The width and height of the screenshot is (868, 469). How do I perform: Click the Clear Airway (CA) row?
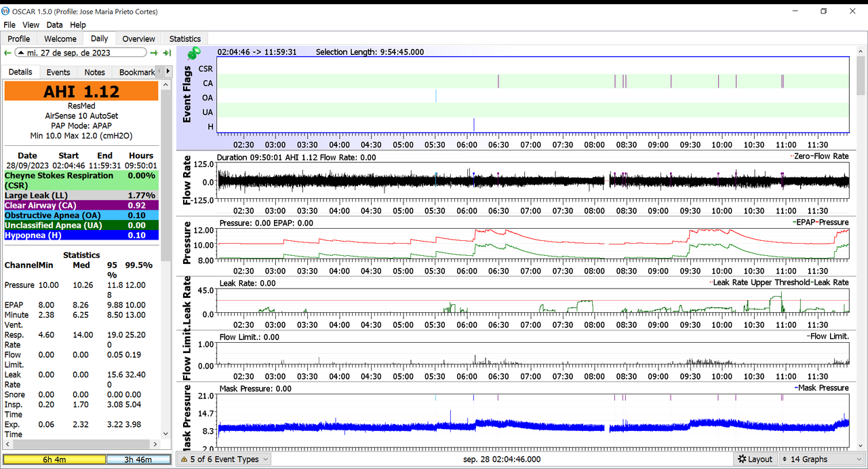click(x=81, y=205)
